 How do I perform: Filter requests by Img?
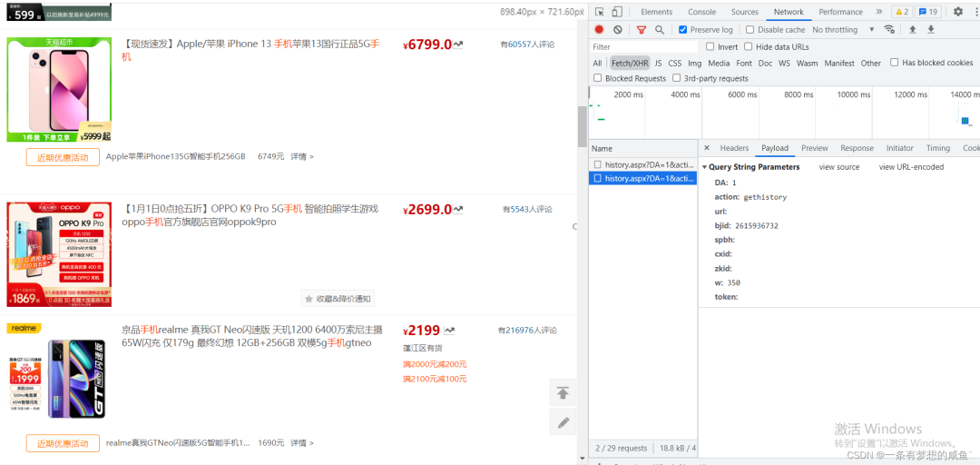694,64
